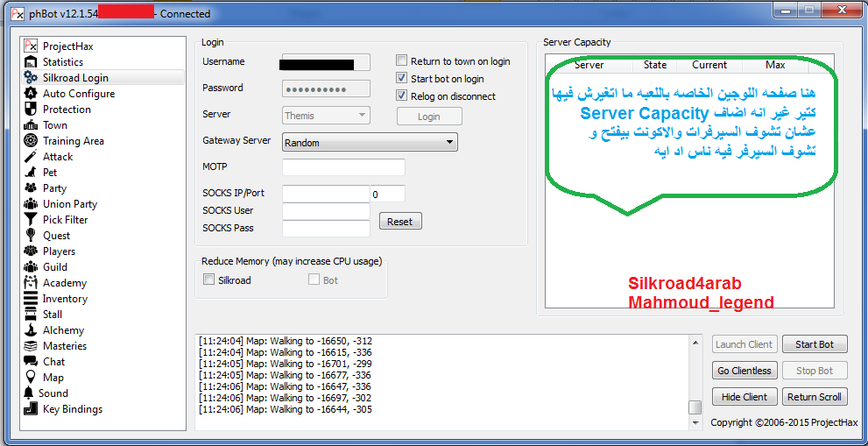Toggle the Bot reduce memory checkbox

[x=314, y=280]
